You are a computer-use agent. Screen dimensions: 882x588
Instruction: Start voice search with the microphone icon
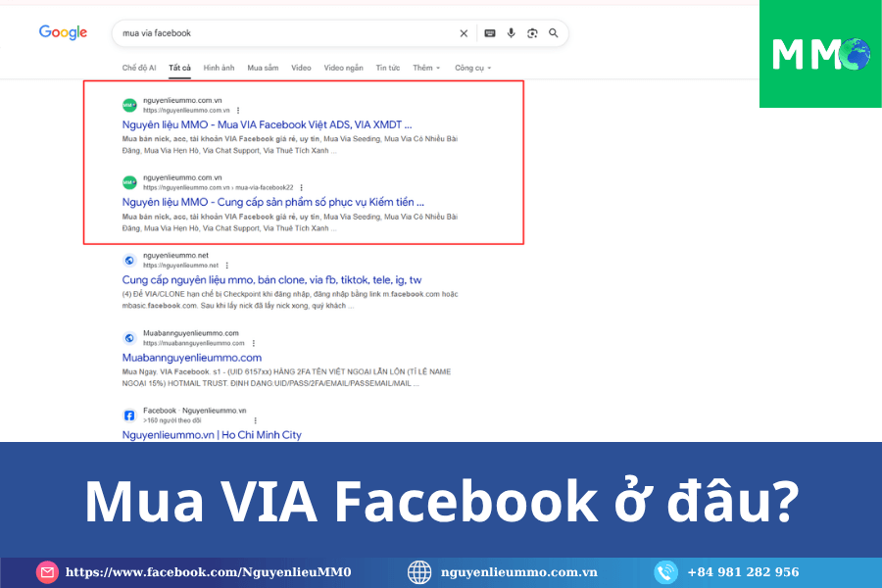[x=511, y=33]
